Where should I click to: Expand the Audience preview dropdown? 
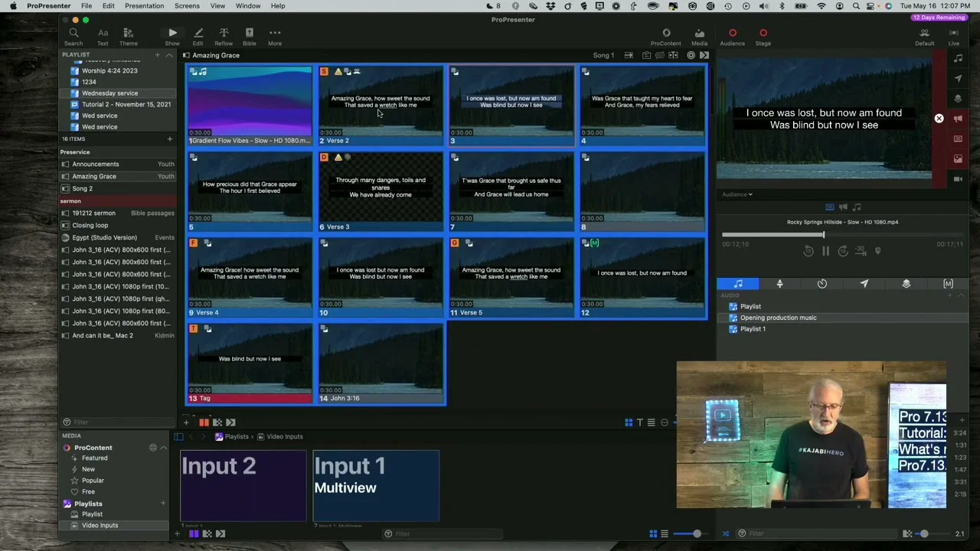click(x=737, y=194)
